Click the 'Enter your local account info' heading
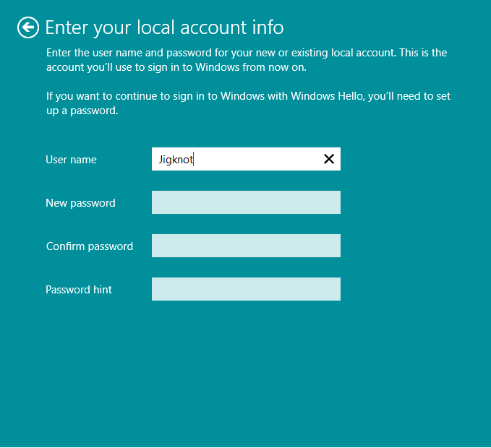Screen dimensions: 491x448 pos(164,27)
